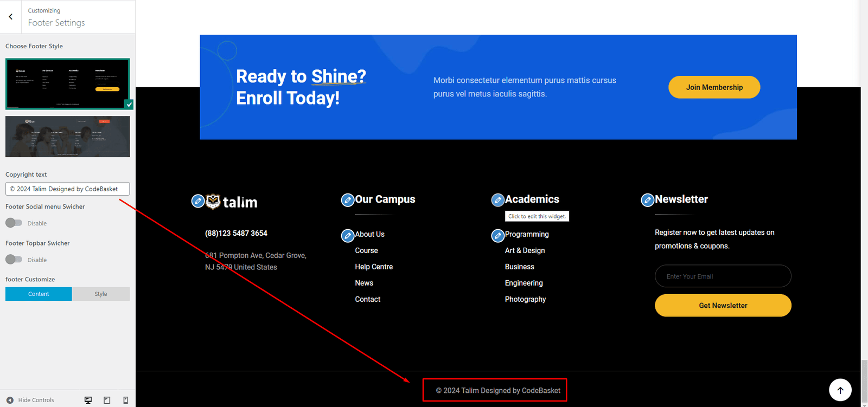Screen dimensions: 868x407
Task: Open the Content tab under footer Customize
Action: pos(39,294)
